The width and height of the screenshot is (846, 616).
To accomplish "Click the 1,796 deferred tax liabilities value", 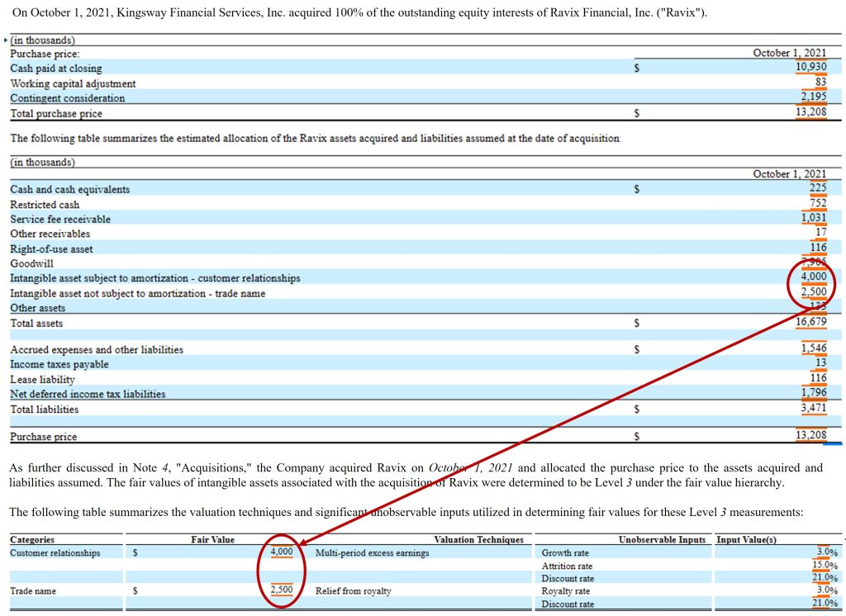I will point(814,392).
